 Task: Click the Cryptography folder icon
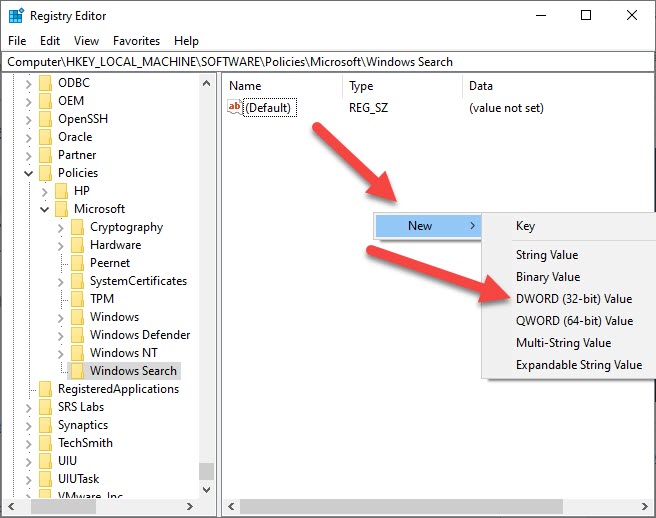coord(77,227)
